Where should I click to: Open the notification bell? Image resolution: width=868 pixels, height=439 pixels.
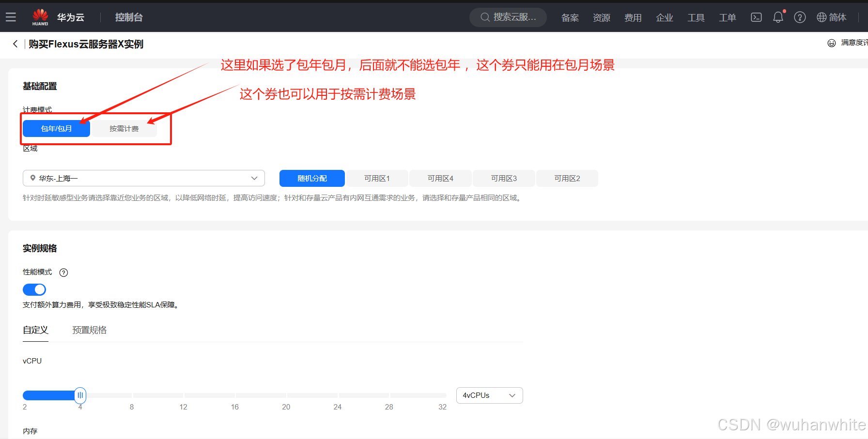[778, 17]
